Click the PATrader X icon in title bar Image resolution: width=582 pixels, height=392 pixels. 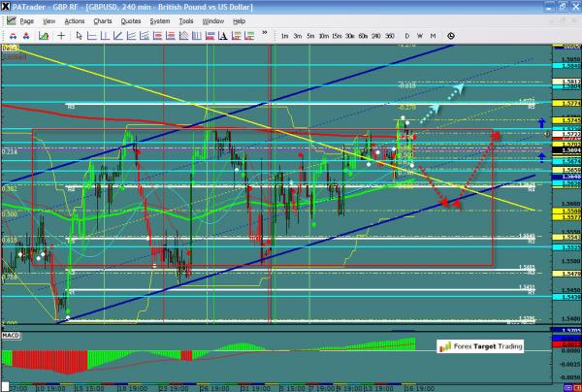[6, 7]
